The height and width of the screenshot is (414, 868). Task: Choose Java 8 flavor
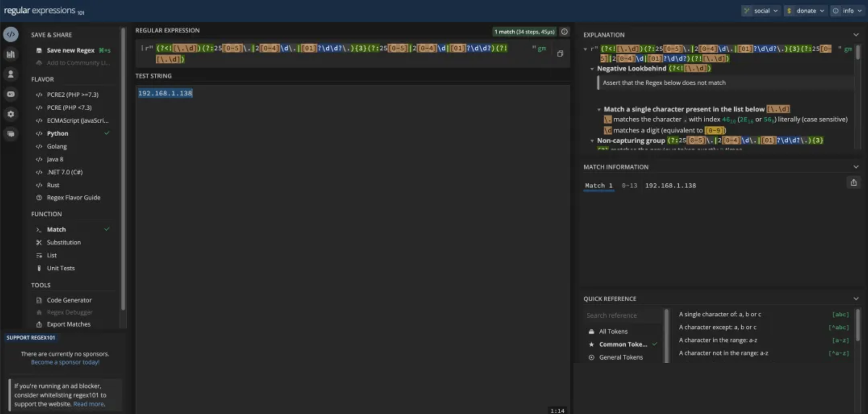tap(55, 159)
